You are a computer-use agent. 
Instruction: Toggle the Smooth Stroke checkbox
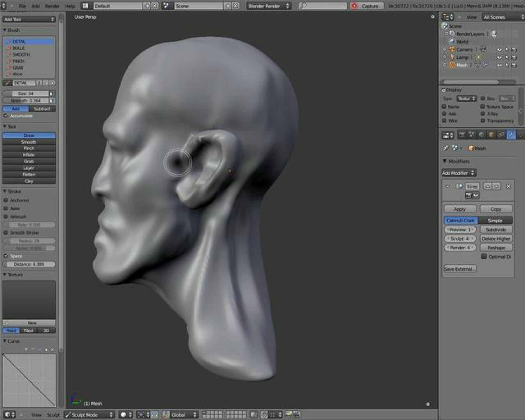[6, 233]
